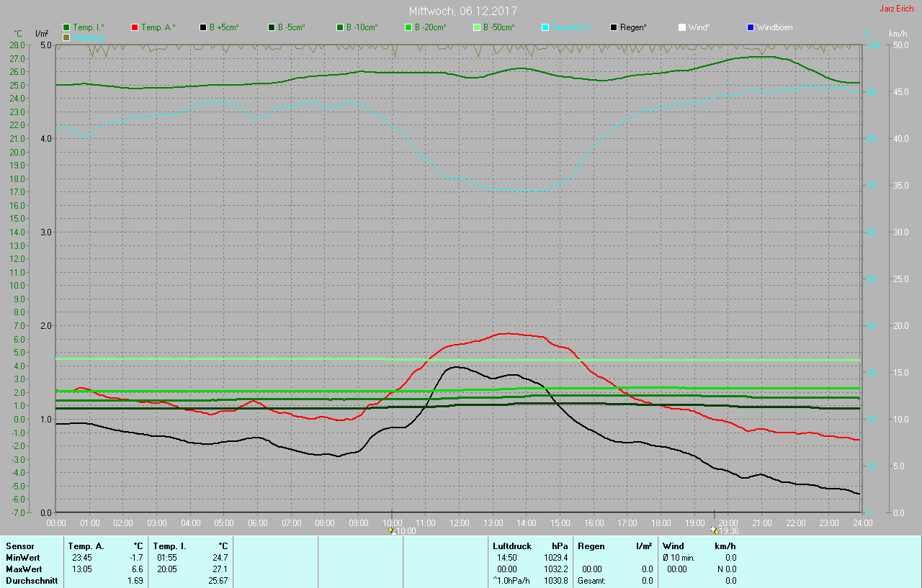
Task: Click the Regen column header in table
Action: coord(591,546)
